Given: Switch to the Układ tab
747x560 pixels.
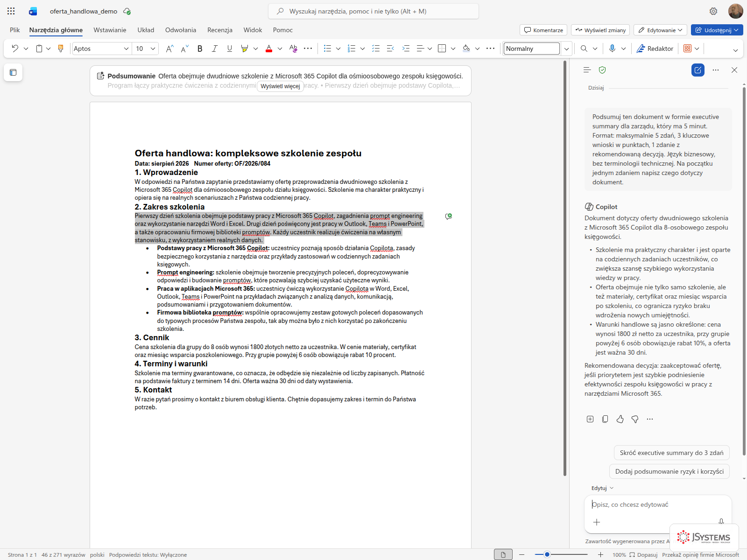Looking at the screenshot, I should pyautogui.click(x=146, y=30).
